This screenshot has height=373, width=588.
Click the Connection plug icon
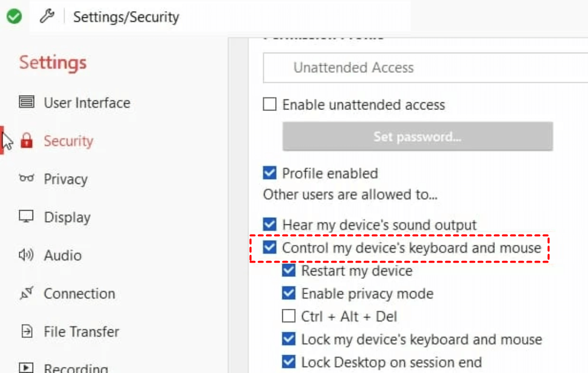click(26, 293)
